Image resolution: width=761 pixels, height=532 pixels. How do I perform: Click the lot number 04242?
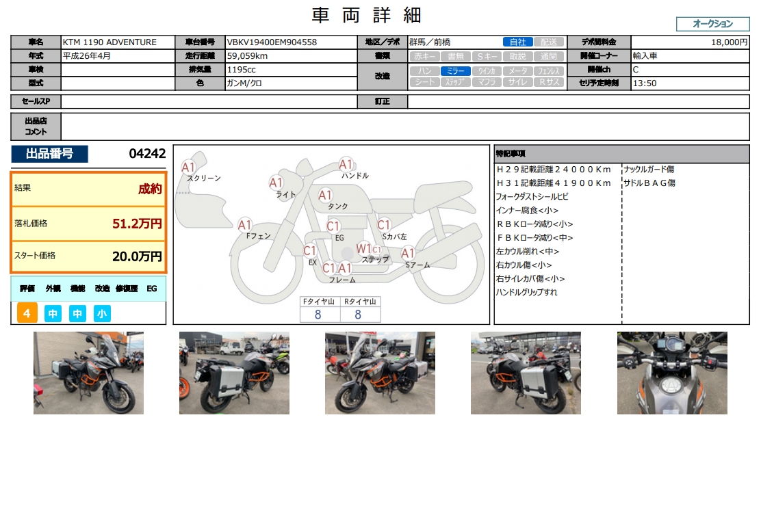click(x=148, y=154)
